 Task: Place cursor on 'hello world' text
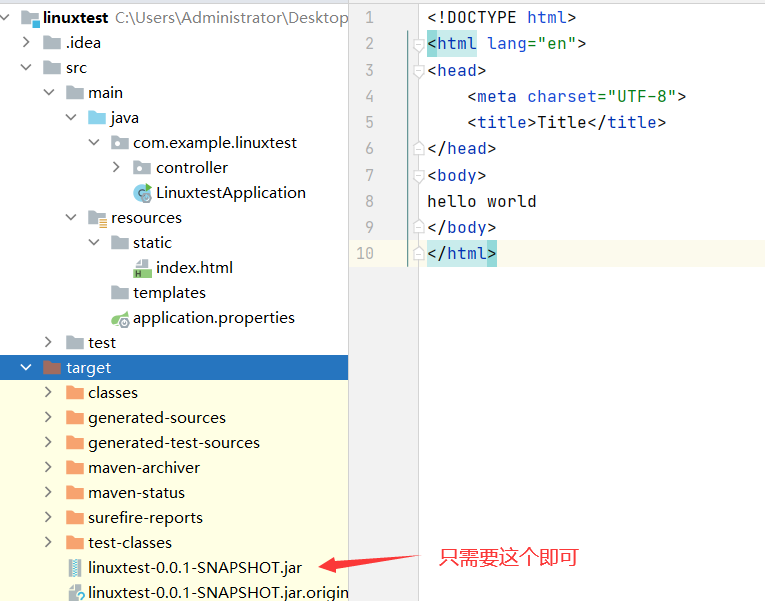click(482, 201)
